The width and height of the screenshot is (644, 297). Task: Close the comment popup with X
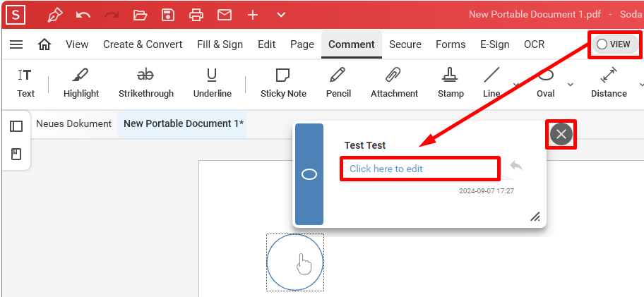coord(561,134)
